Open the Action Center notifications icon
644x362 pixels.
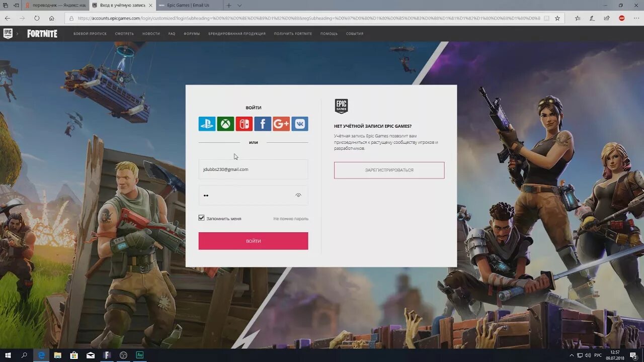point(634,355)
